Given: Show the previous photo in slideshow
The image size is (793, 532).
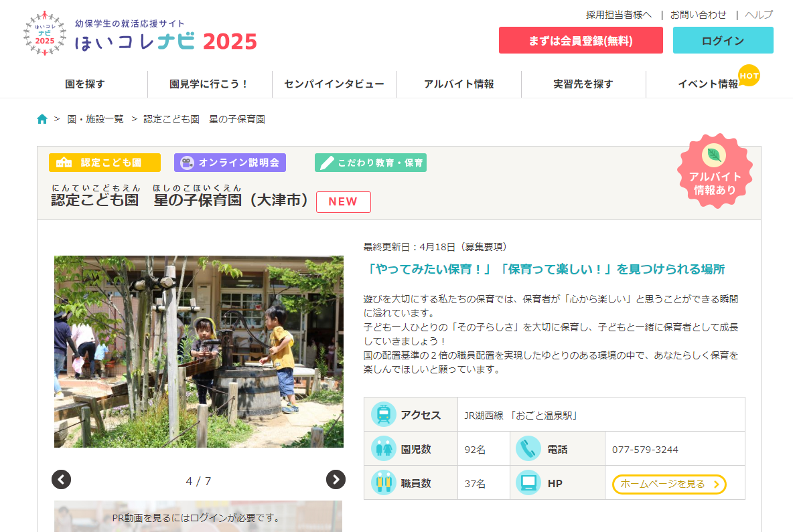Looking at the screenshot, I should tap(61, 479).
